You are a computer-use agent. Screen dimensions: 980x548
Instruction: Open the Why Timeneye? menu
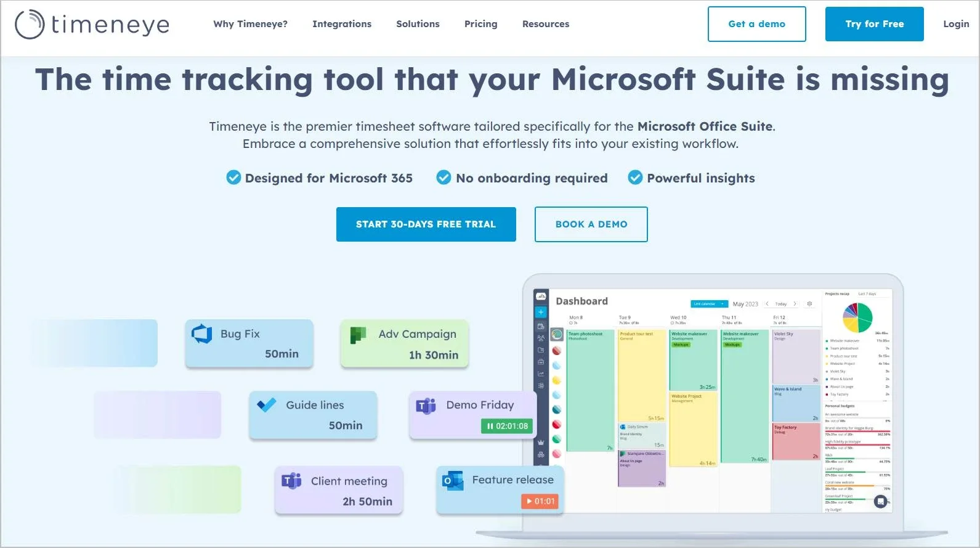[250, 24]
